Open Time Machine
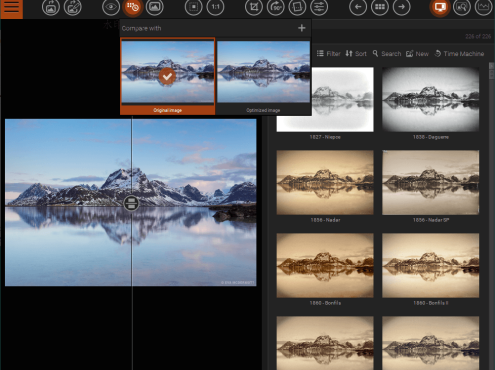This screenshot has width=495, height=370. pos(459,53)
